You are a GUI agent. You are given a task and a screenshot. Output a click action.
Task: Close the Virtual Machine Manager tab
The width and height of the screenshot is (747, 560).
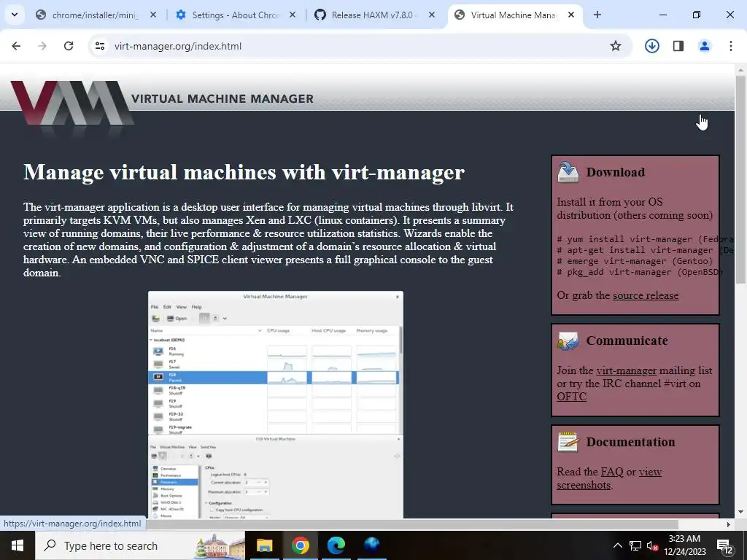[x=571, y=15]
